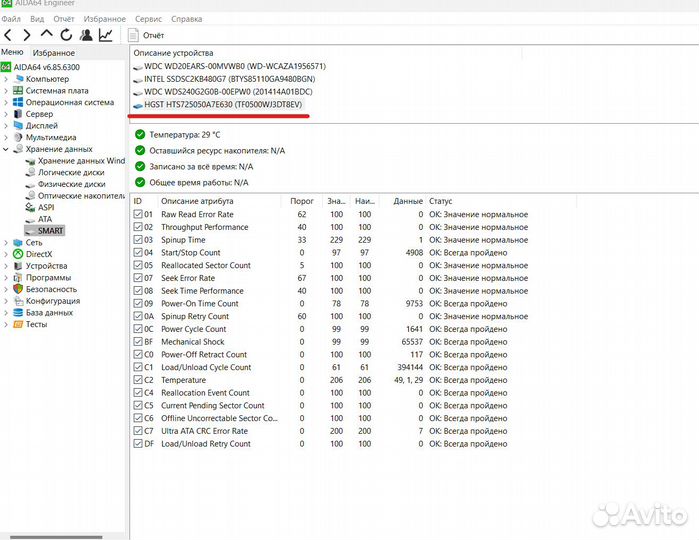Toggle checkbox for C5 Current Pending Sector Count
The image size is (699, 540).
click(x=138, y=405)
